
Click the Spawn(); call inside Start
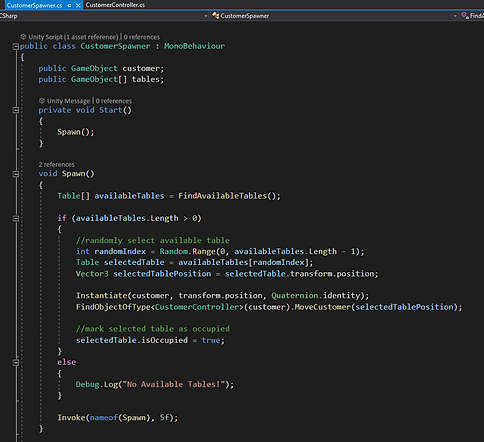point(76,132)
